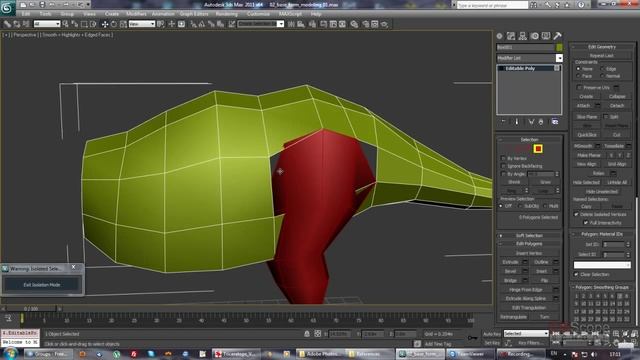
Task: Click the Select by Name icon
Action: tap(75, 24)
